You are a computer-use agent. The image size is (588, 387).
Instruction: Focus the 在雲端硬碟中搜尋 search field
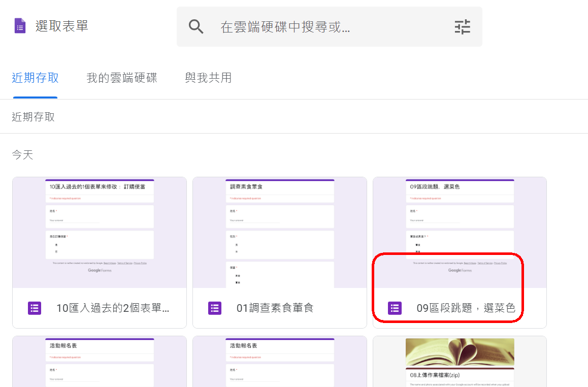(325, 26)
